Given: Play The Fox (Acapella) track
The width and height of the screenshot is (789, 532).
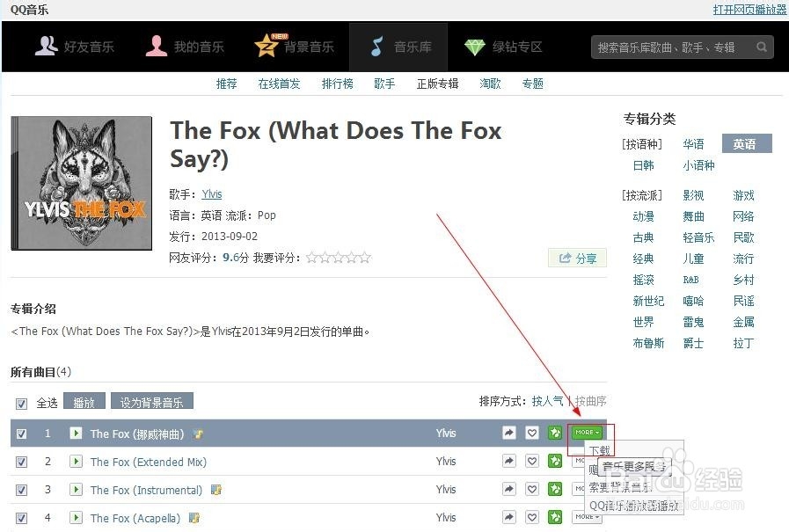Looking at the screenshot, I should click(76, 517).
